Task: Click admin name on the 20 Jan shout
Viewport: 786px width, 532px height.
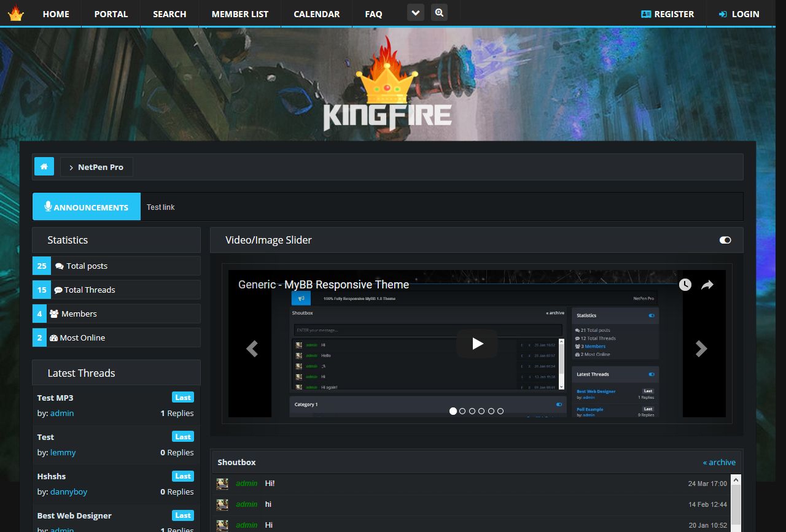Action: coord(247,525)
